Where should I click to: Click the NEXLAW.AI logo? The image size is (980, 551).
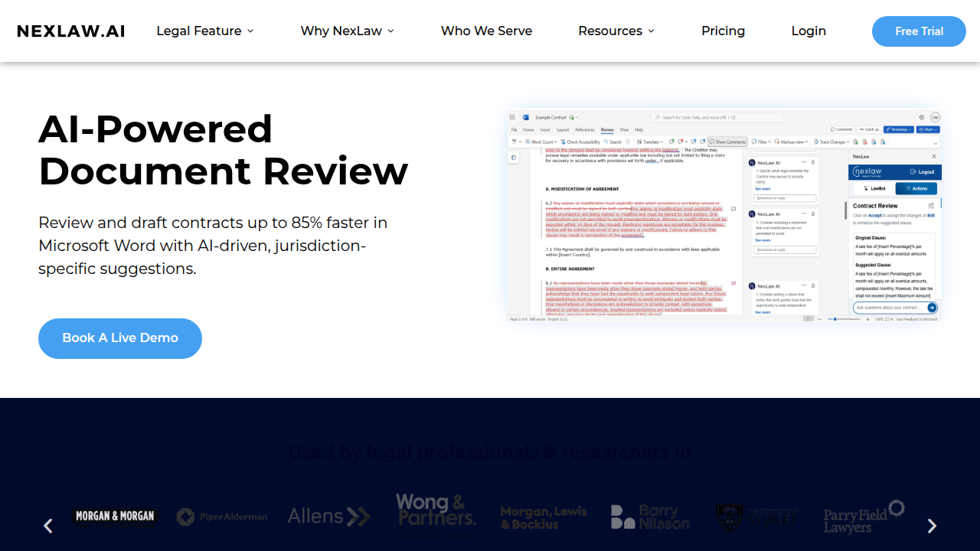(71, 31)
